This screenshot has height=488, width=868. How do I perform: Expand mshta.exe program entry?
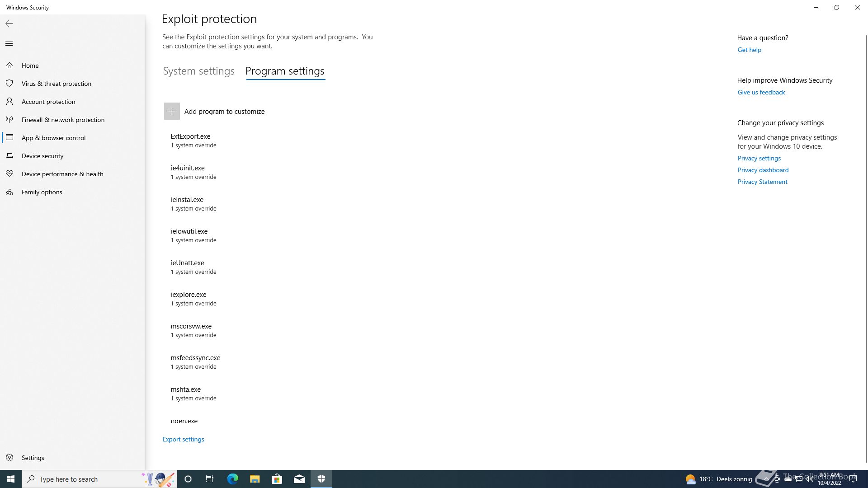coord(193,394)
